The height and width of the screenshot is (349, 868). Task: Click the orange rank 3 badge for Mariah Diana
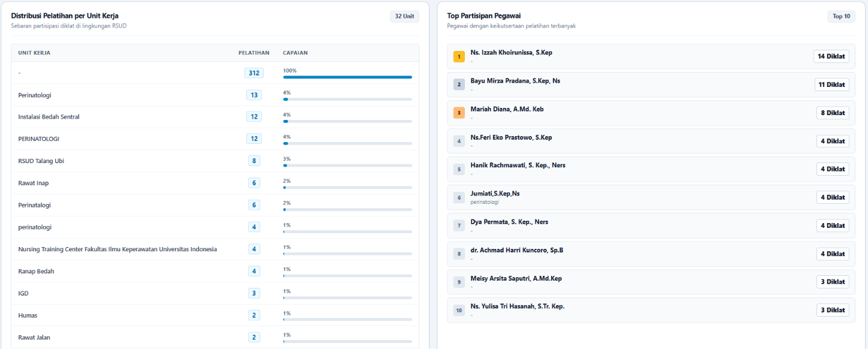coord(459,113)
